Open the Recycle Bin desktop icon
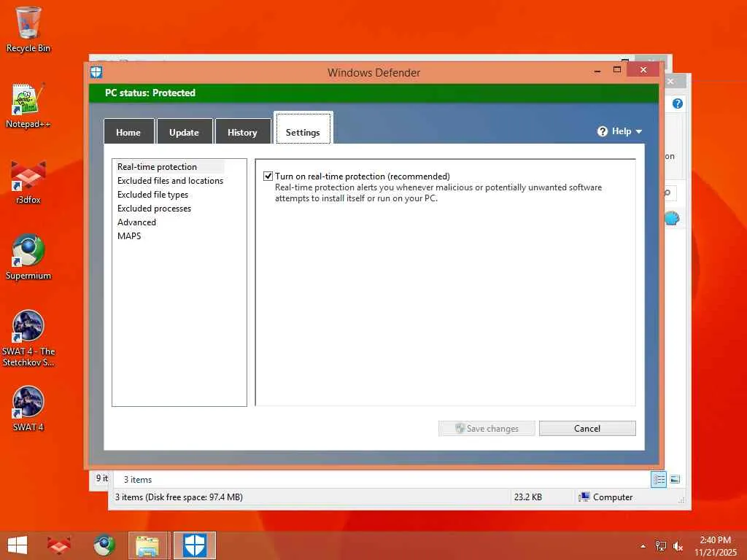This screenshot has width=747, height=560. (x=28, y=29)
